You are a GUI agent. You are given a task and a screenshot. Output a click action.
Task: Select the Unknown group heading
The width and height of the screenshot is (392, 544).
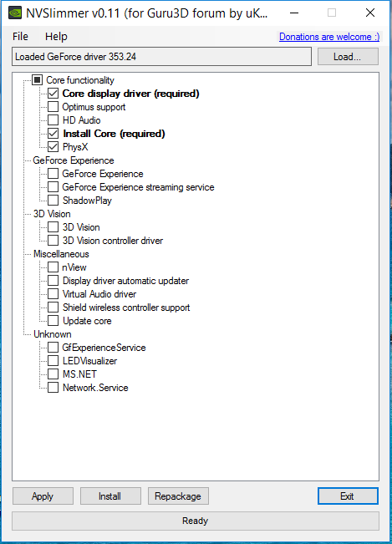(x=53, y=334)
